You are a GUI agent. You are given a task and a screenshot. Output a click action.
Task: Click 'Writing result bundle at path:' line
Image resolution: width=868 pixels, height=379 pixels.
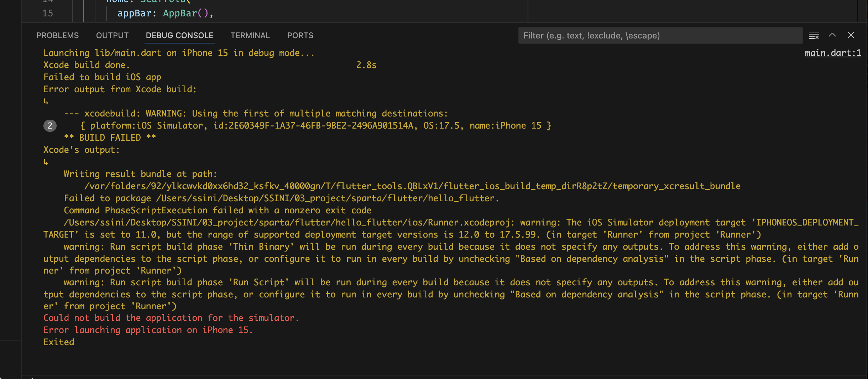[140, 174]
